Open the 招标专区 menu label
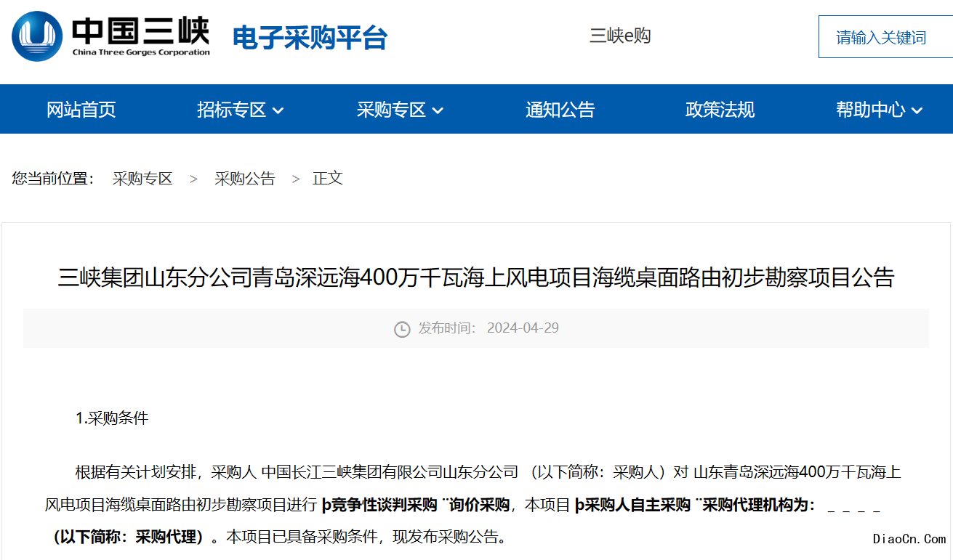 [x=232, y=110]
